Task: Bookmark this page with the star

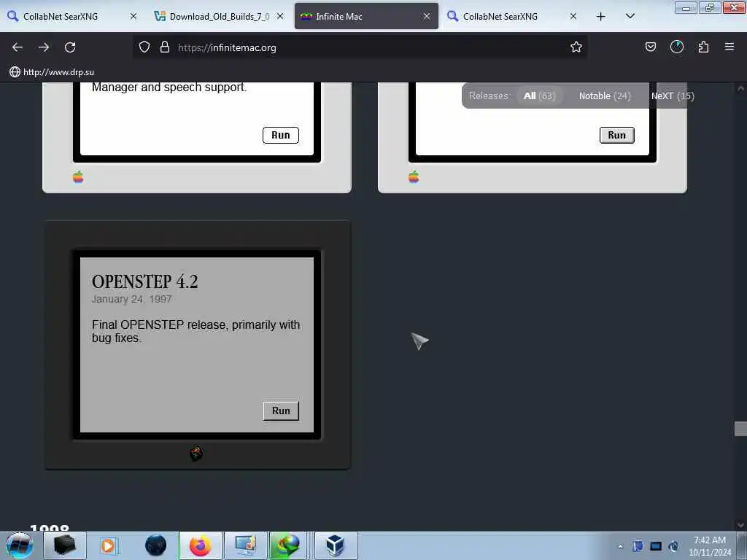Action: click(x=576, y=47)
